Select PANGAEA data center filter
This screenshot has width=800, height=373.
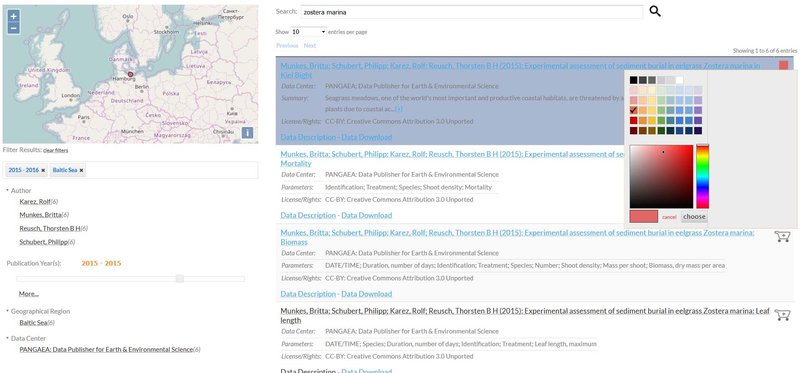(106, 350)
